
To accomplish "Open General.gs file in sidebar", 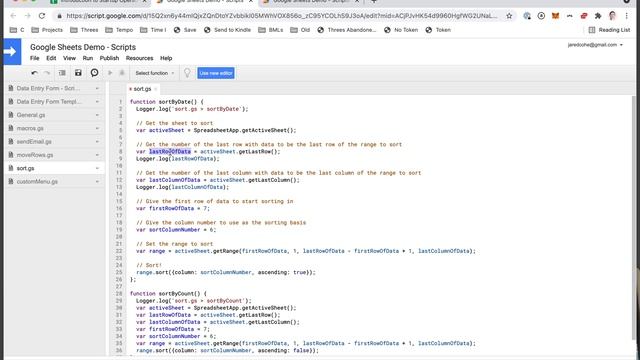I will point(31,115).
